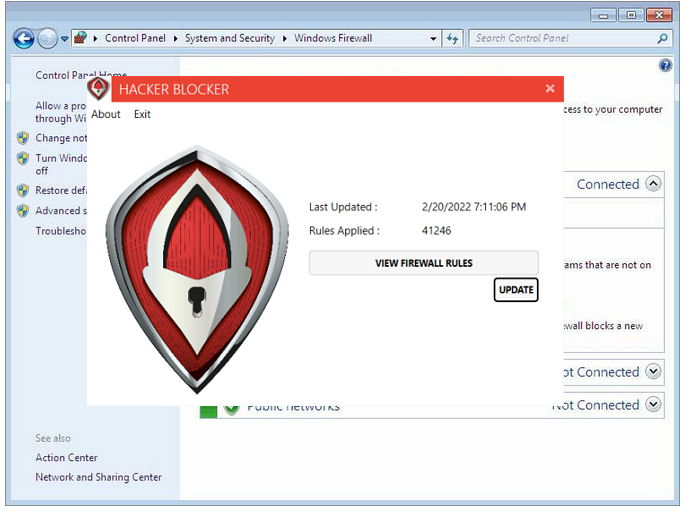This screenshot has height=511, width=684.
Task: Choose Exit from the Hacker Blocker menu
Action: (x=142, y=114)
